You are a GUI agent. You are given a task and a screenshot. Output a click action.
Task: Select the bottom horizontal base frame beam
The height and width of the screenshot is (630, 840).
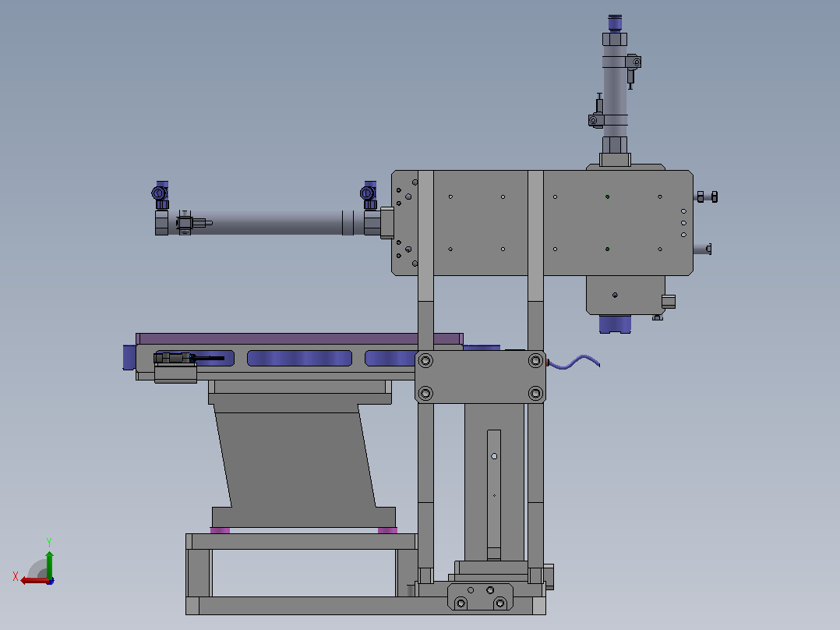pos(366,606)
